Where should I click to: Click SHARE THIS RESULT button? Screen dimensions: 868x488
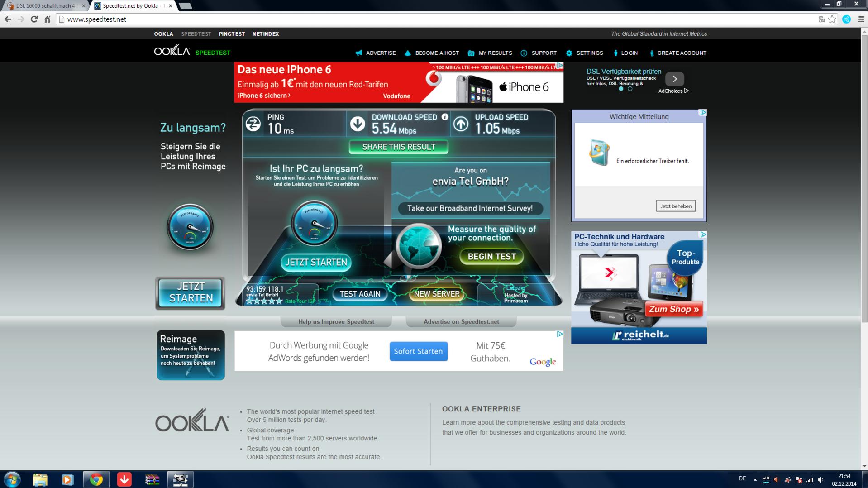click(x=399, y=147)
